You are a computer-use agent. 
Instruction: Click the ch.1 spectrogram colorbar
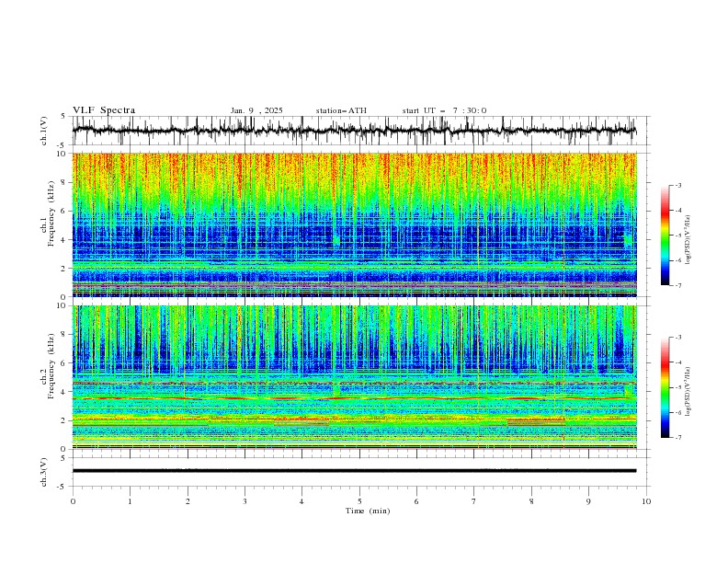pyautogui.click(x=665, y=236)
